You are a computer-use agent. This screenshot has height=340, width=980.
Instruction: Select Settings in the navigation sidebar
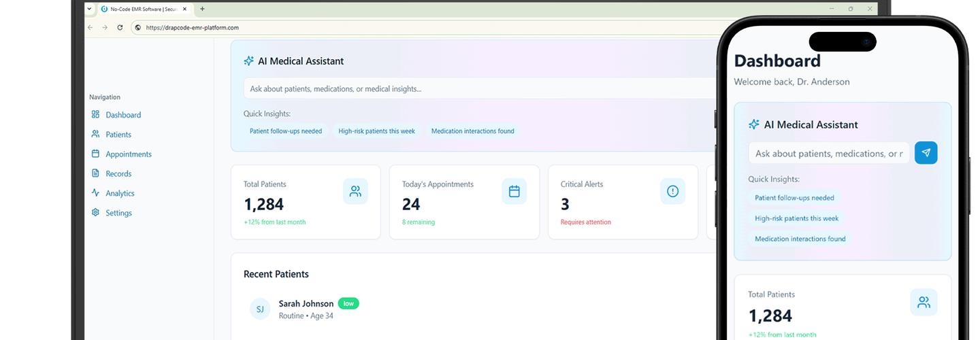pos(118,213)
